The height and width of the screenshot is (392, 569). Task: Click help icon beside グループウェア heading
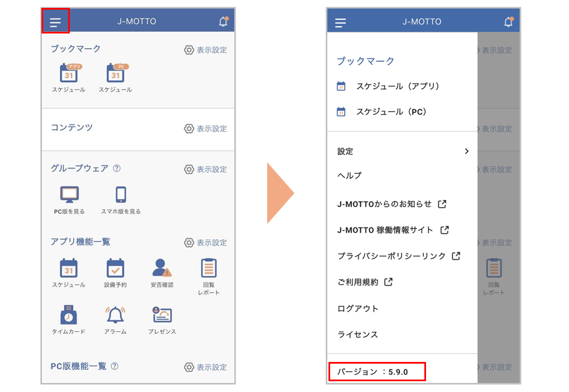[117, 168]
